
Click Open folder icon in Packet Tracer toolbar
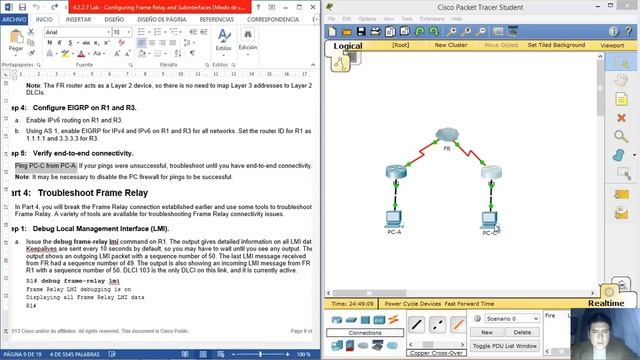[x=347, y=31]
